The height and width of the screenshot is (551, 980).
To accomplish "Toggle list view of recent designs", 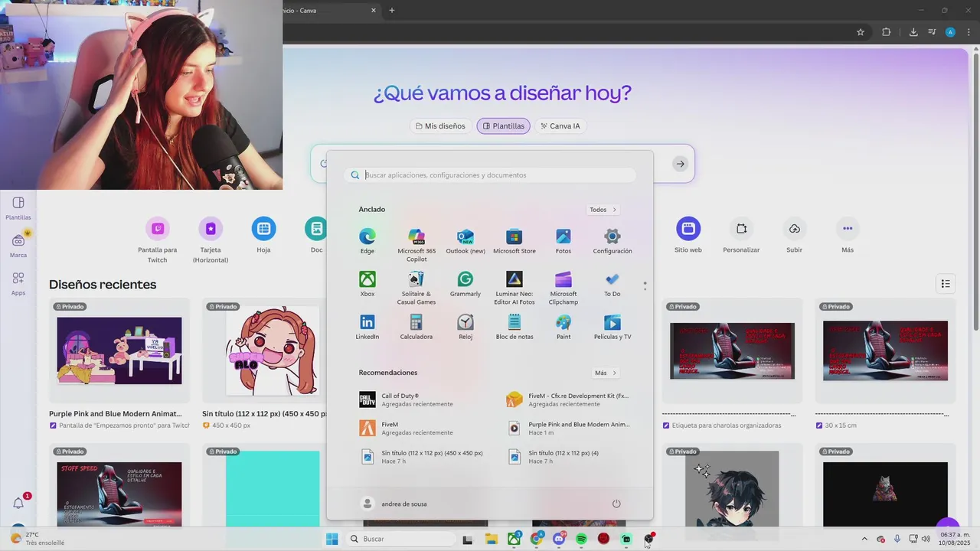I will [946, 284].
